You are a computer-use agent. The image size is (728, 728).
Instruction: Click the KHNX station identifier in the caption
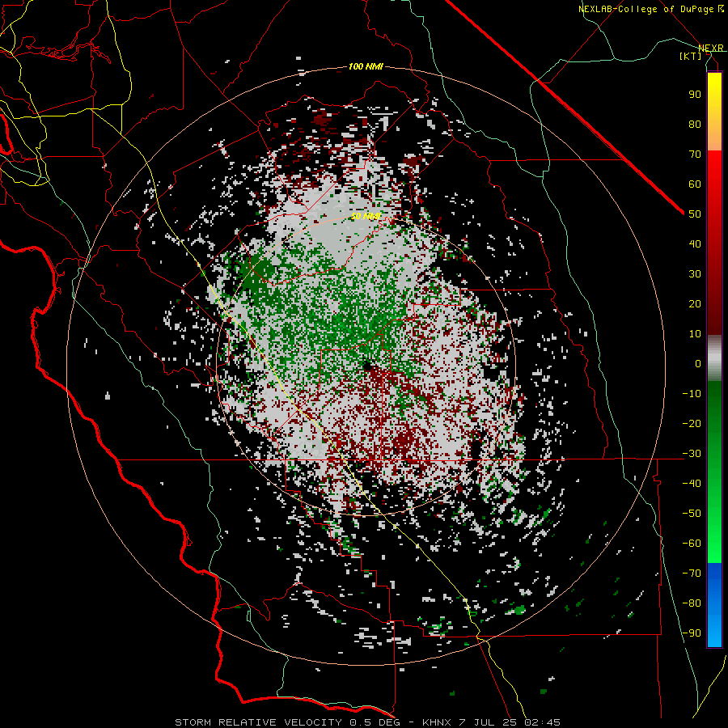(x=437, y=722)
